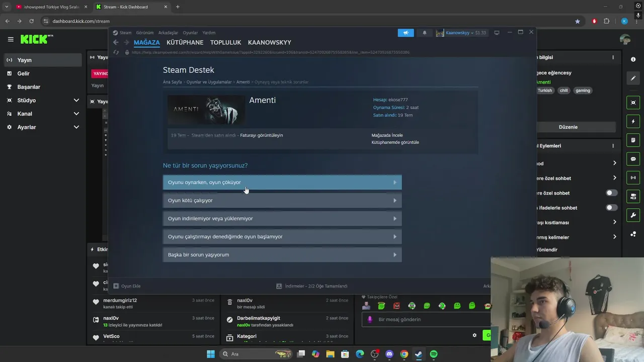Switch Steam to Big Picture mode icon
Screen dimensions: 644x362
coord(497,33)
